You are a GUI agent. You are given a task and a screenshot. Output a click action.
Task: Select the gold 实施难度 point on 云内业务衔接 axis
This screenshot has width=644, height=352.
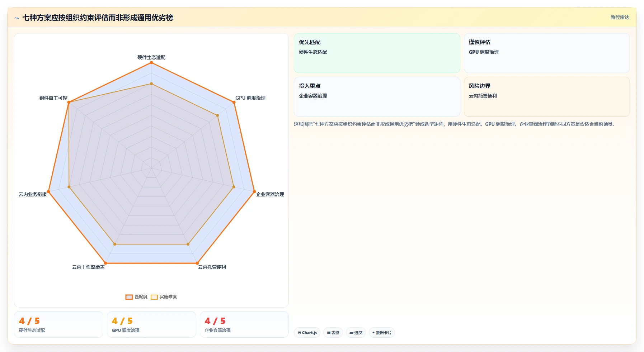pyautogui.click(x=69, y=187)
